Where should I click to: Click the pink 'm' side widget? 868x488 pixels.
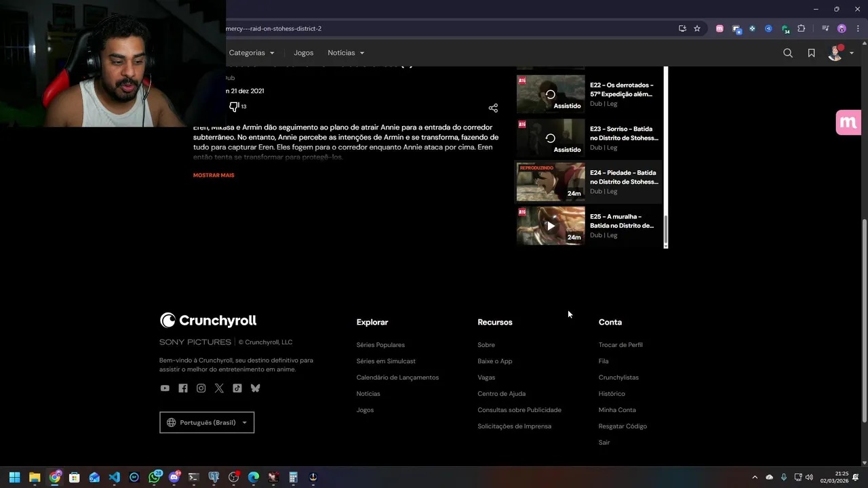pyautogui.click(x=848, y=122)
